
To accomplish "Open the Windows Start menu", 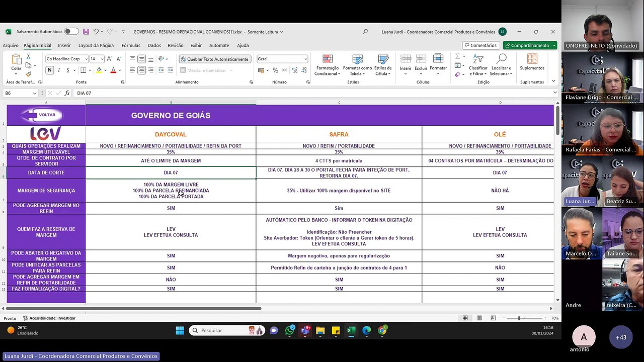I will [180, 330].
